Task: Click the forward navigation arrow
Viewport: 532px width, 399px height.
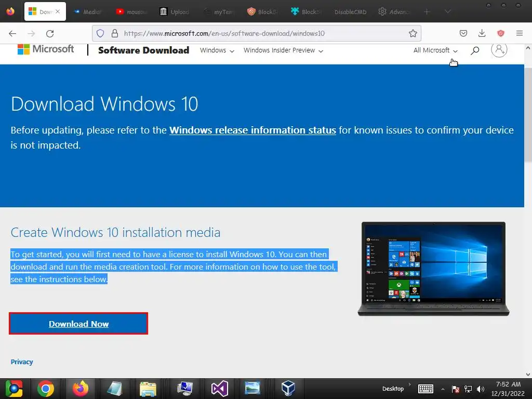Action: [x=31, y=33]
